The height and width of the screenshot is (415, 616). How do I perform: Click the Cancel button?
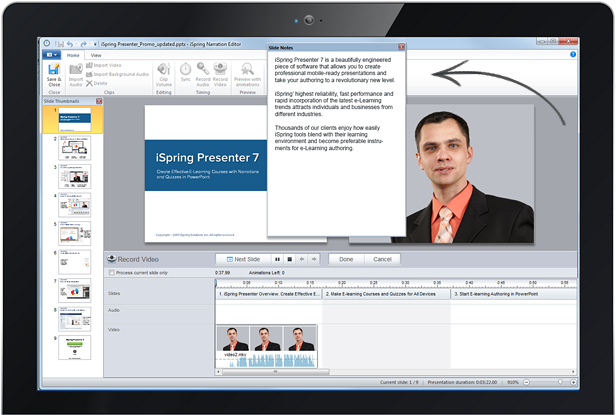coord(382,259)
